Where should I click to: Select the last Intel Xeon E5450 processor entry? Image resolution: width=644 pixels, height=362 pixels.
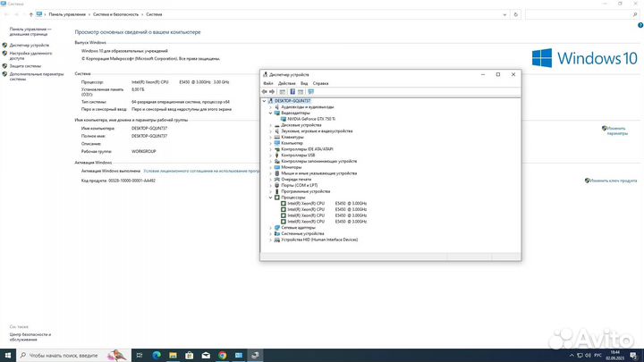pos(326,222)
